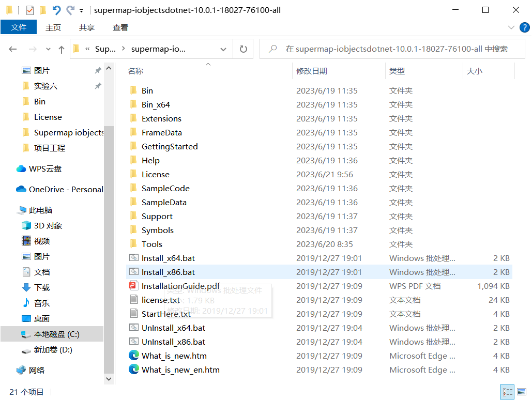The width and height of the screenshot is (532, 400).
Task: Select InstallationGuide.pdf file
Action: [x=180, y=286]
